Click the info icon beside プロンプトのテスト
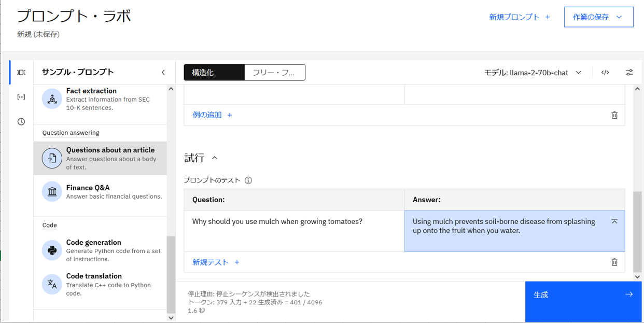This screenshot has height=323, width=644. (248, 180)
